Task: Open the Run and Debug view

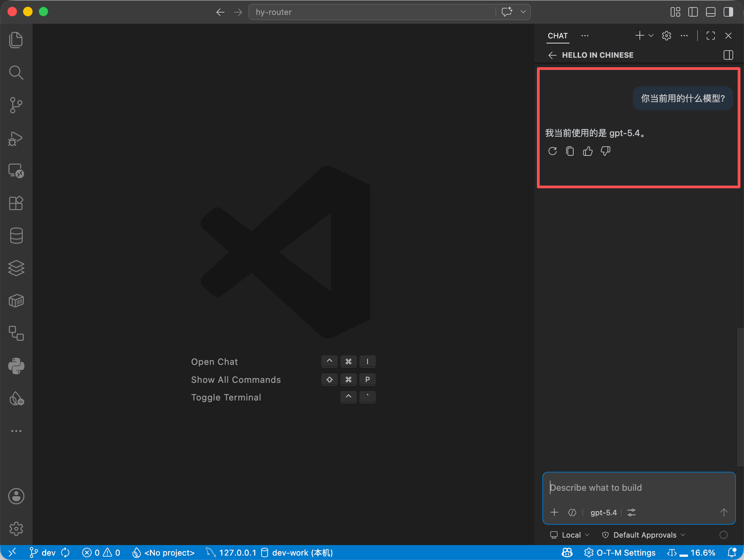Action: [x=16, y=138]
